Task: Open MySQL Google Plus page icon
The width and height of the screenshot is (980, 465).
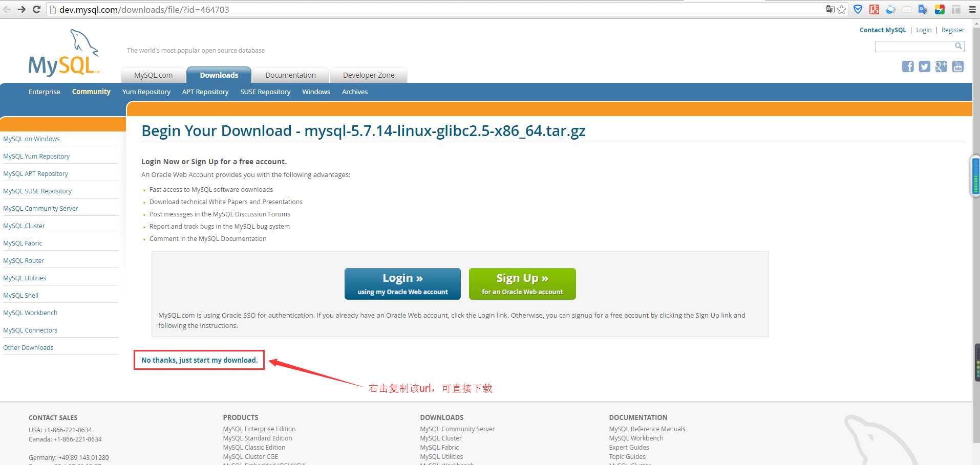Action: [941, 67]
